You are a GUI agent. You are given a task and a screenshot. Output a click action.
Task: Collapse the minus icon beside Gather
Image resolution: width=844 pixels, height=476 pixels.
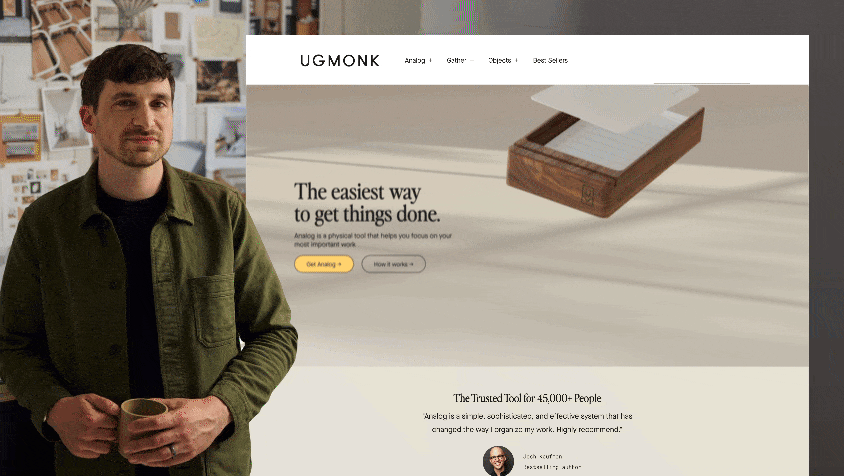pos(472,60)
